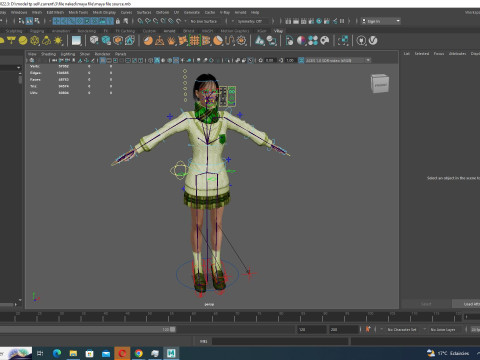This screenshot has height=360, width=480.
Task: Open the No Character Set dropdown
Action: point(403,329)
